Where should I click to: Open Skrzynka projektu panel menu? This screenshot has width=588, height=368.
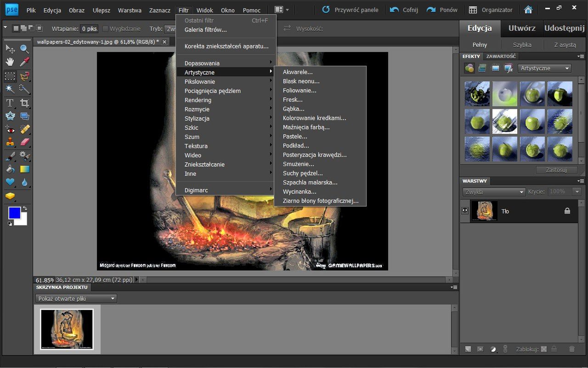454,287
